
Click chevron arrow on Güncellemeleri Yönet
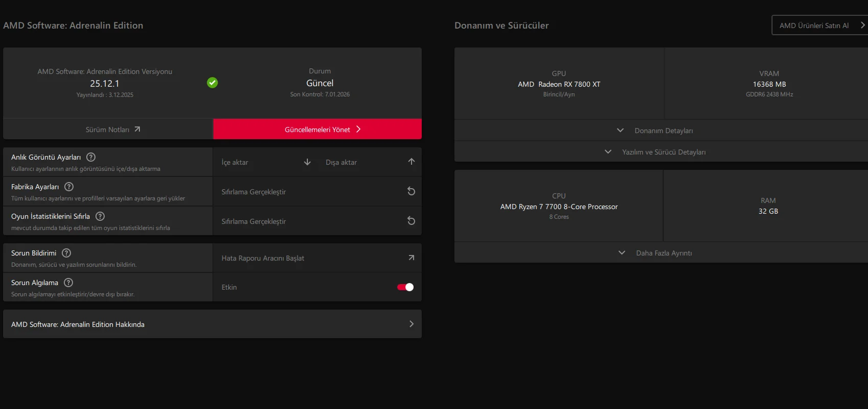[x=358, y=130]
